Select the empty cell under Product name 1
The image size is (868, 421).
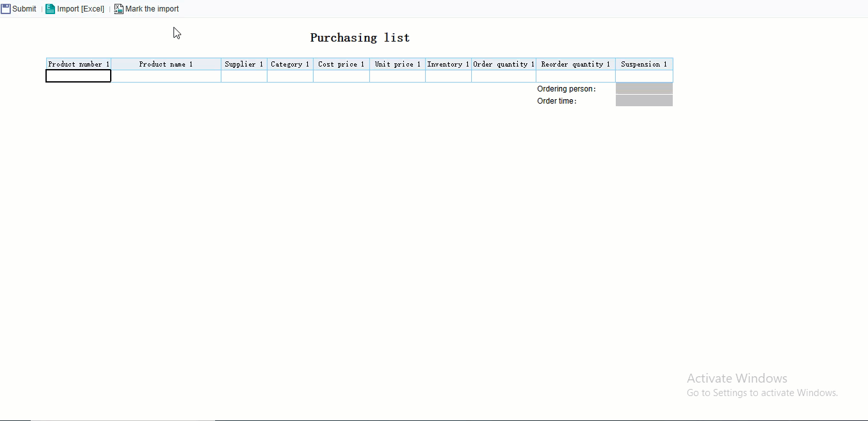(x=166, y=76)
